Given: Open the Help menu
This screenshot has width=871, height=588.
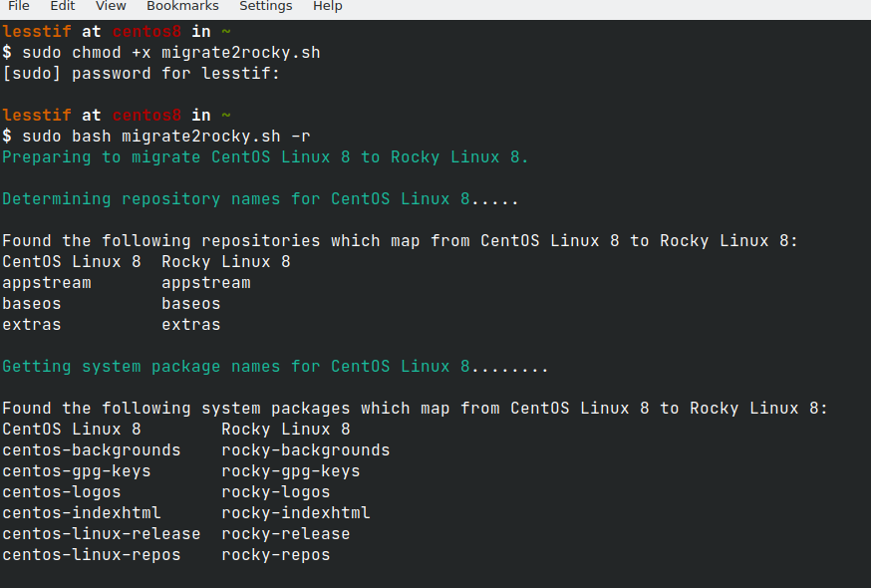Looking at the screenshot, I should (327, 6).
